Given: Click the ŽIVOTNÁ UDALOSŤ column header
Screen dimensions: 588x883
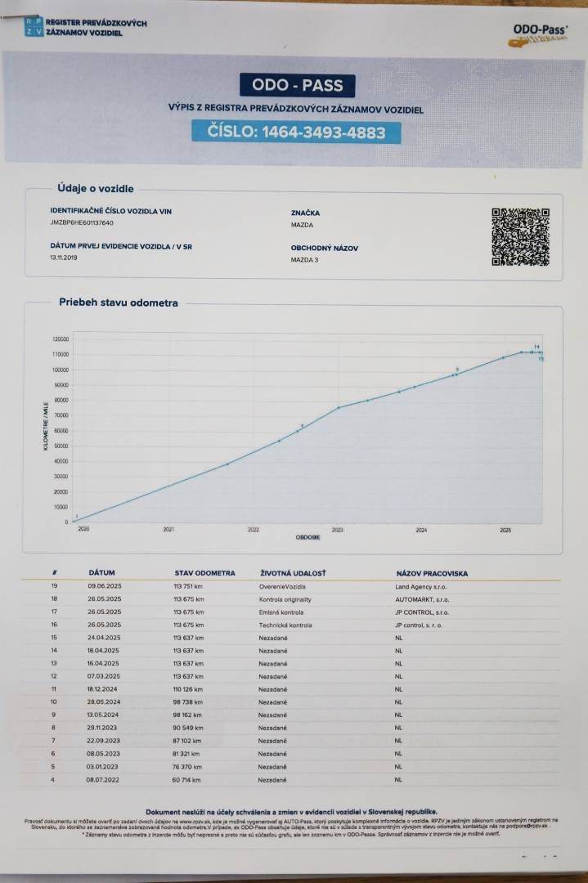Looking at the screenshot, I should pos(293,573).
